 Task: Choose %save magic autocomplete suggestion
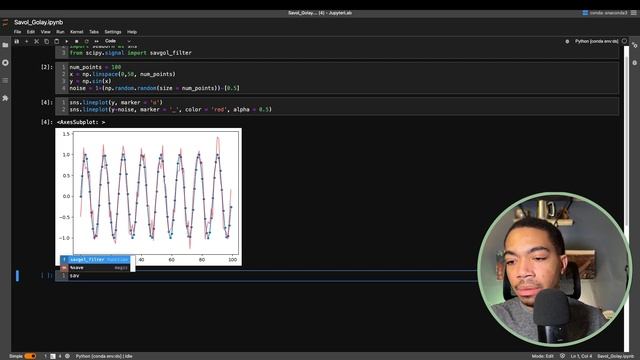coord(95,268)
